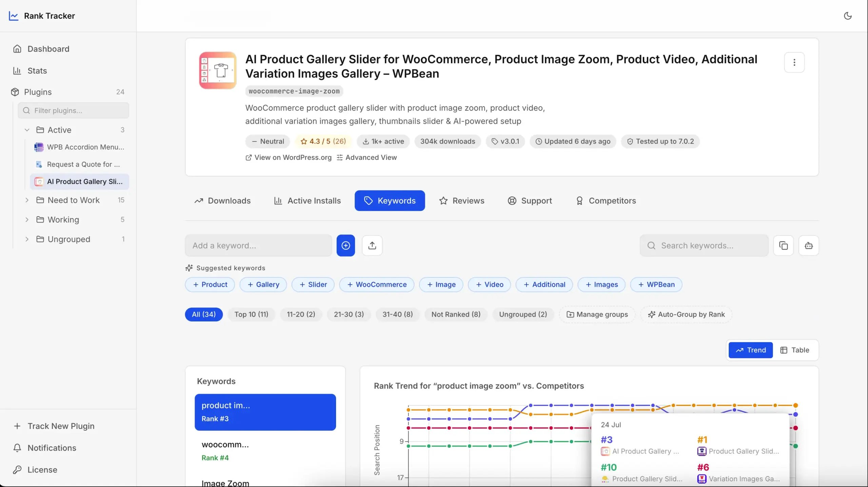
Task: Switch to the Support tab
Action: coord(530,201)
